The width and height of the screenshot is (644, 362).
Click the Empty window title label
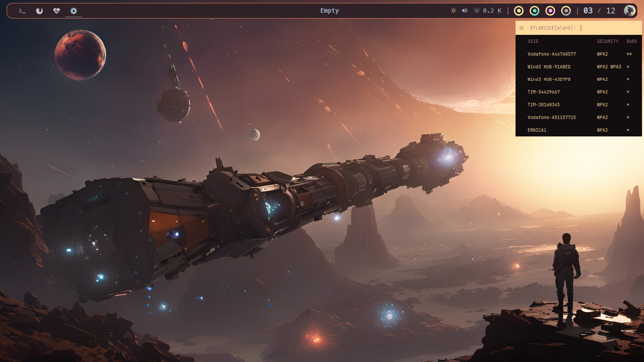click(x=329, y=11)
